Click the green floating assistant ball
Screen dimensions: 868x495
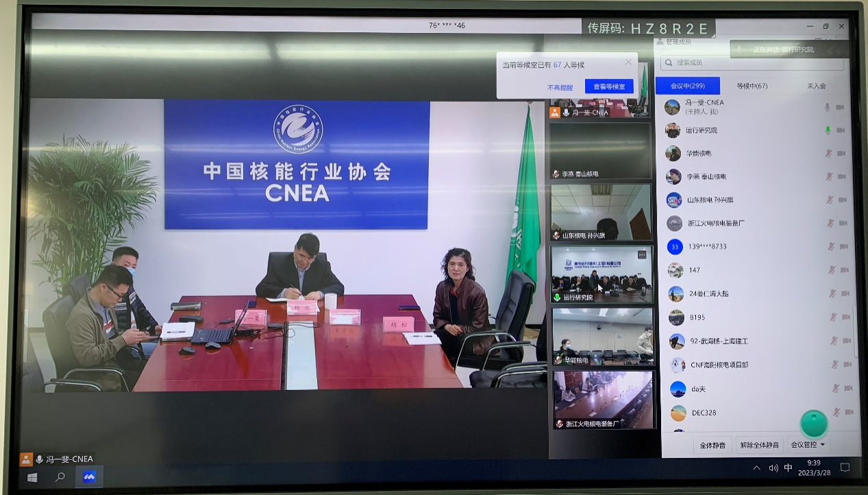click(x=814, y=424)
